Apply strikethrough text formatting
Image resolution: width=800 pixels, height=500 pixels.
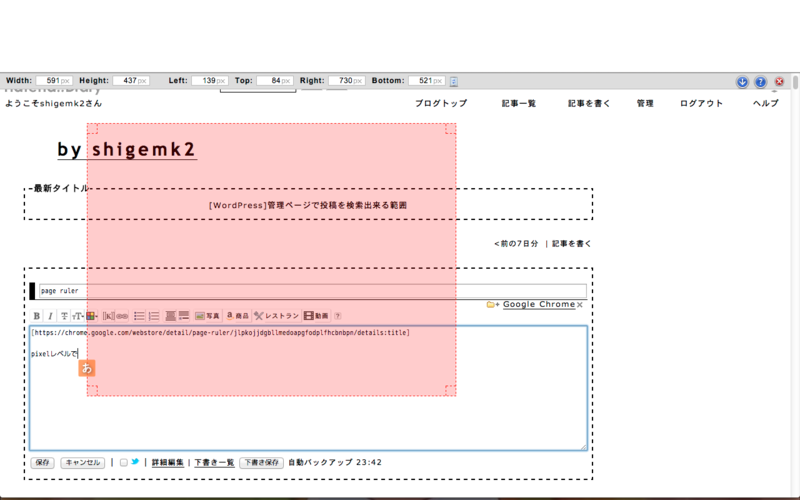[x=64, y=316]
